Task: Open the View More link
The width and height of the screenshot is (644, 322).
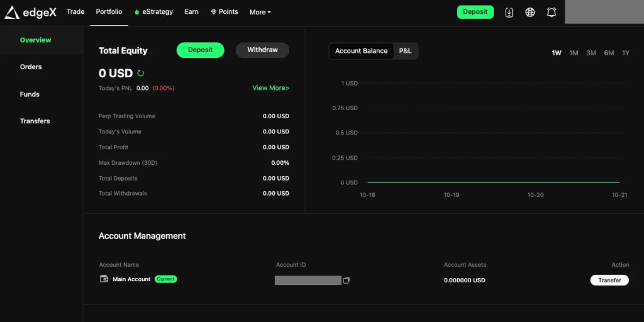Action: 270,88
